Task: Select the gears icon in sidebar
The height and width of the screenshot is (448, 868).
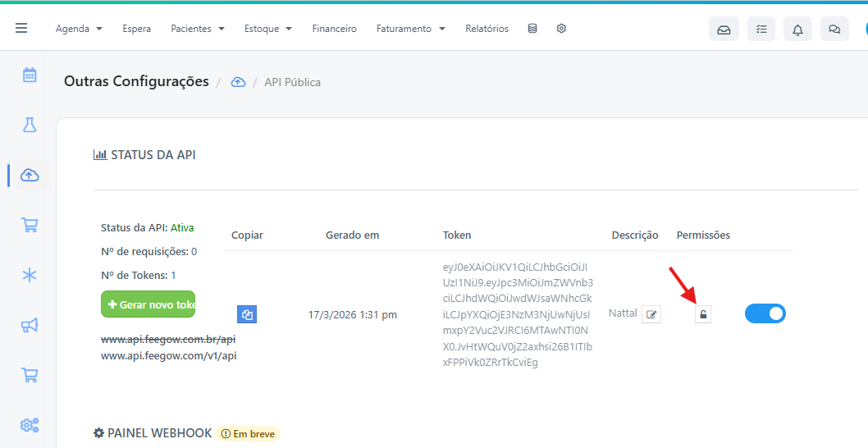Action: click(x=30, y=425)
